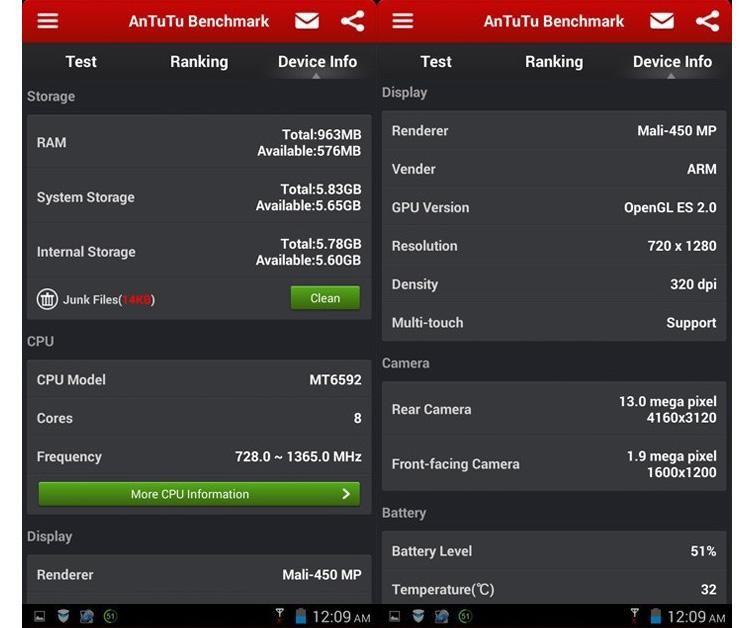750x628 pixels.
Task: Switch to Test tab on right screen
Action: point(436,62)
